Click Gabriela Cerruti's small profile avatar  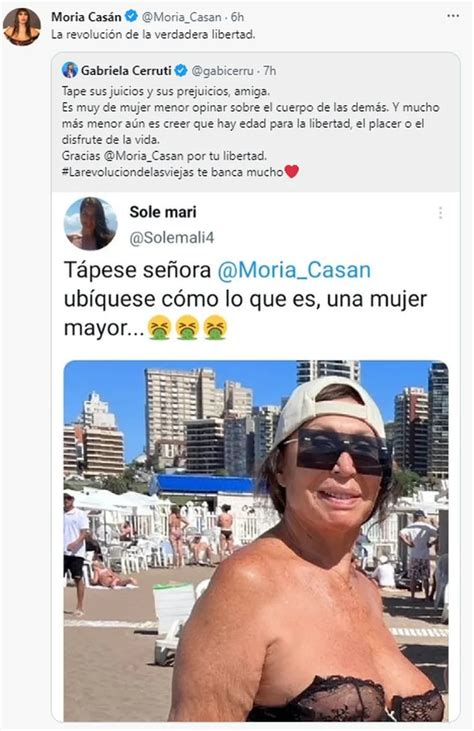70,70
